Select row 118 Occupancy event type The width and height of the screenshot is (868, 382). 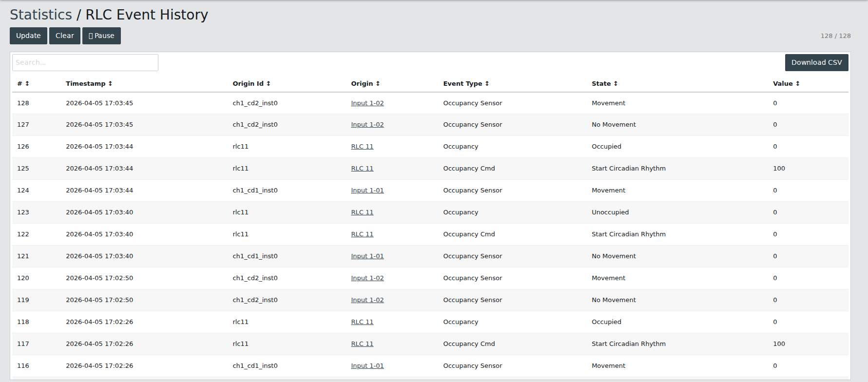click(461, 322)
